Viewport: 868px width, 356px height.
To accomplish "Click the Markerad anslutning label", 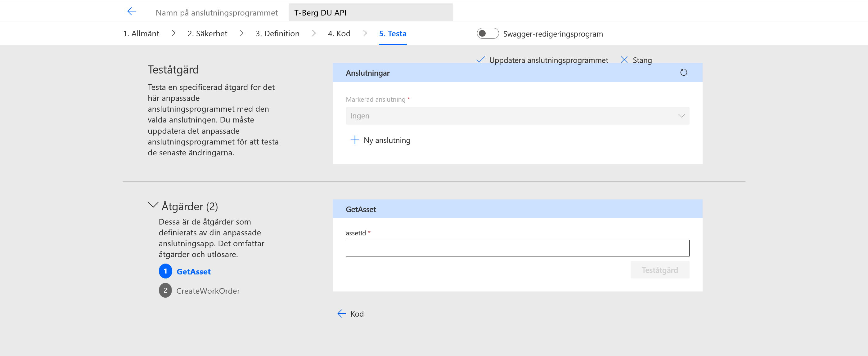I will click(376, 99).
